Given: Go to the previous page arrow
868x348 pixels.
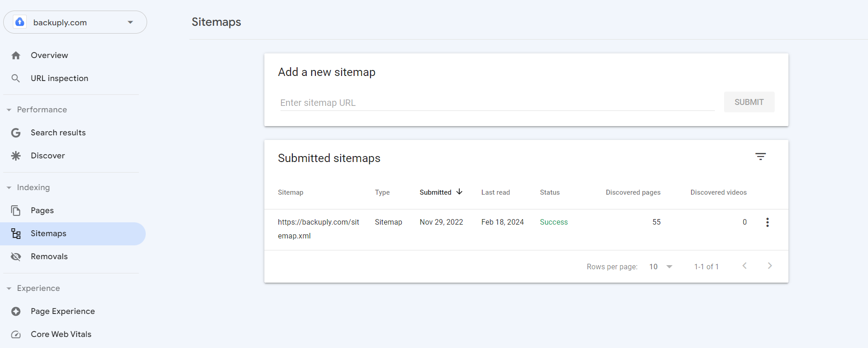Looking at the screenshot, I should (x=744, y=266).
